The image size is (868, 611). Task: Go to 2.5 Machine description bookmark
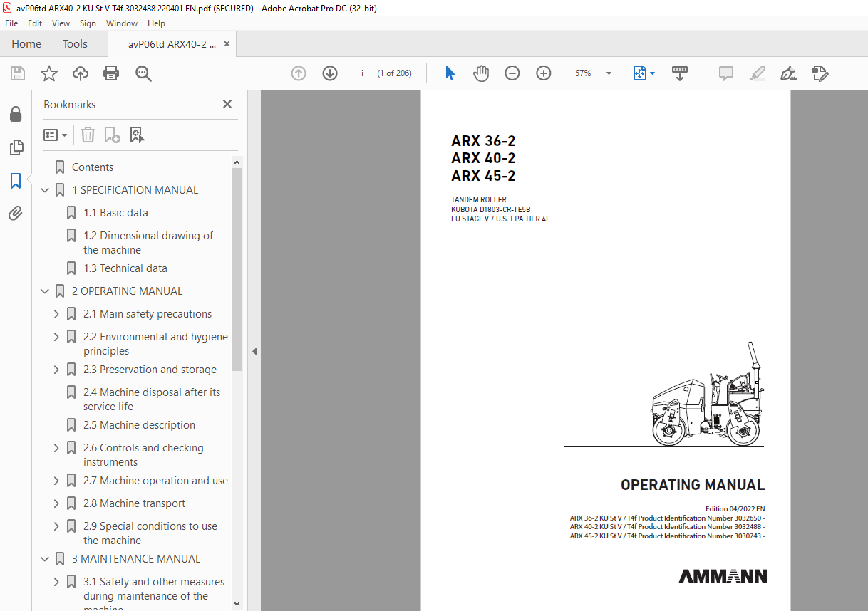pyautogui.click(x=139, y=425)
